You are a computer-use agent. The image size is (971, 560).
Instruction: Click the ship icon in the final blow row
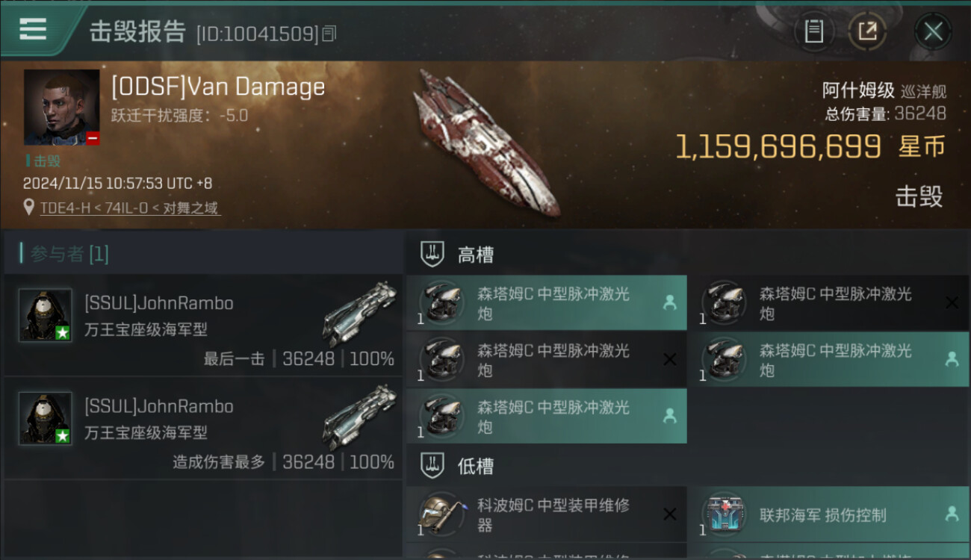click(359, 314)
